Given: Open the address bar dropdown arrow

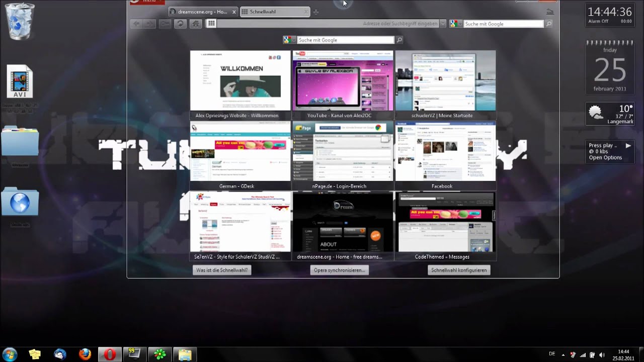Looking at the screenshot, I should click(x=443, y=24).
